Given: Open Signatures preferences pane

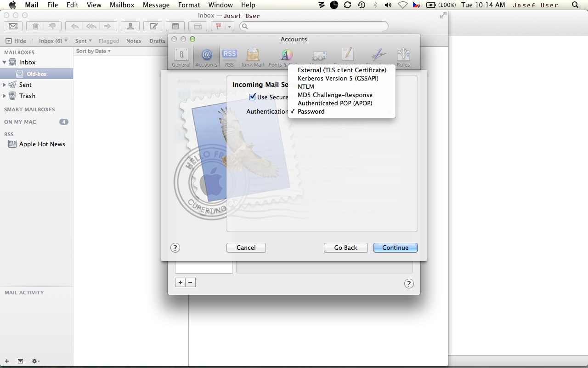Looking at the screenshot, I should pyautogui.click(x=379, y=57).
